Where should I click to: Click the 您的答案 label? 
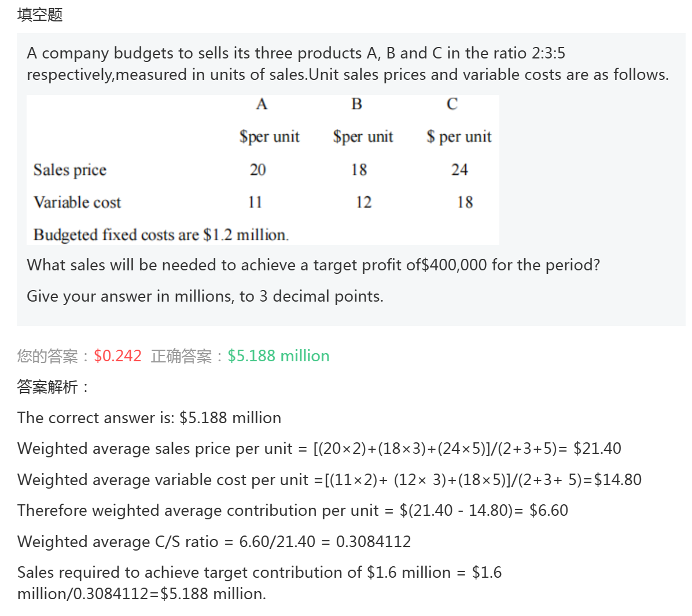tap(47, 355)
